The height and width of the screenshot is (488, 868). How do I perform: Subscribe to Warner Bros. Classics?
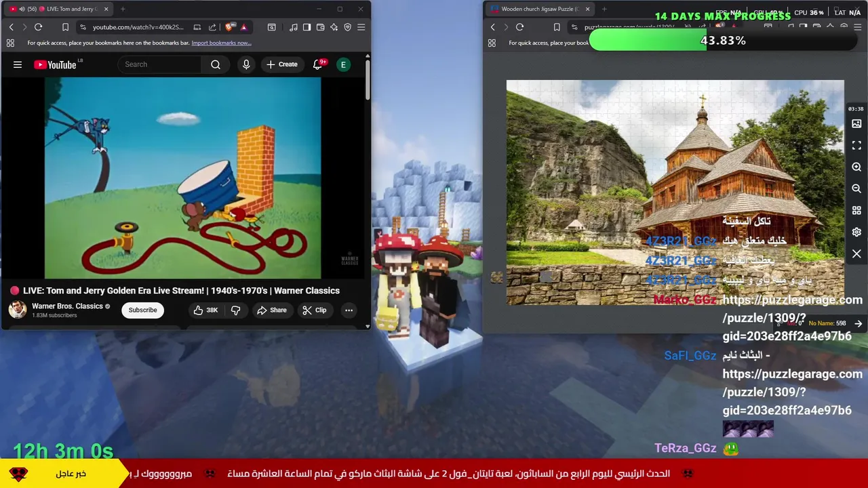(142, 310)
